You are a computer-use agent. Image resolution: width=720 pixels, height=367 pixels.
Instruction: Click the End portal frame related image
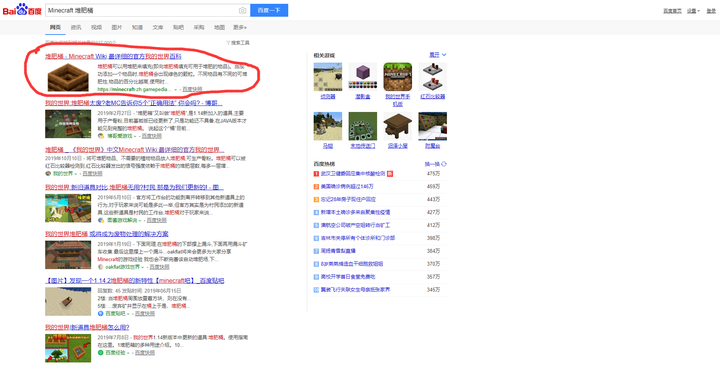[x=363, y=126]
